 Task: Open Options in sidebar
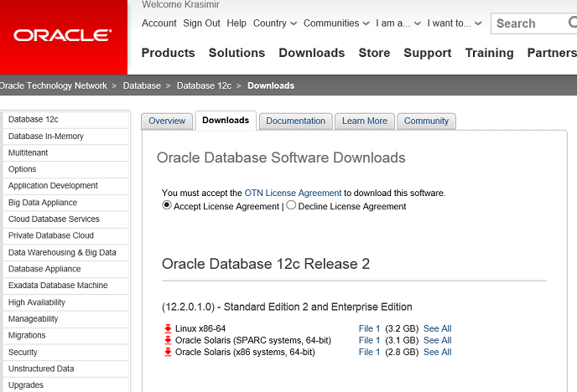(x=65, y=169)
